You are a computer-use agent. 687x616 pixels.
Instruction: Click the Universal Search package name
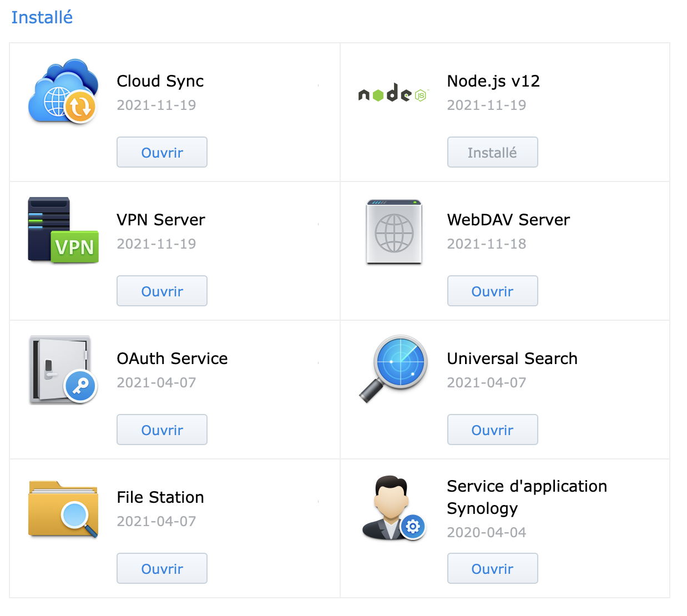[x=512, y=359]
